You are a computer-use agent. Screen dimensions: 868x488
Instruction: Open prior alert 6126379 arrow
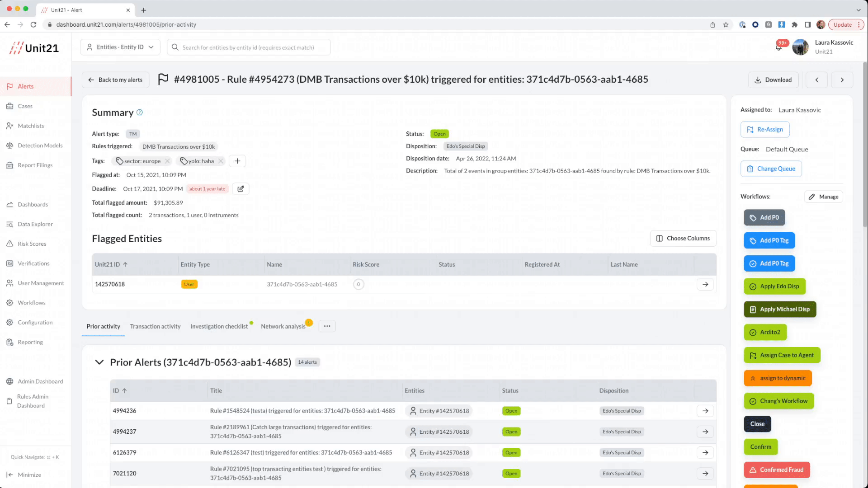click(x=705, y=452)
